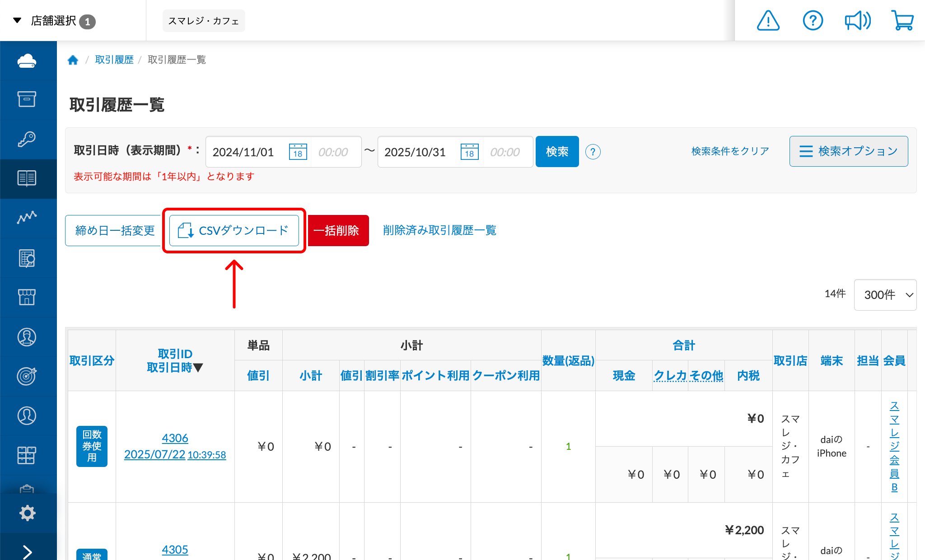Open 検索オプション search options panel
Screen dimensions: 925x560
(848, 151)
